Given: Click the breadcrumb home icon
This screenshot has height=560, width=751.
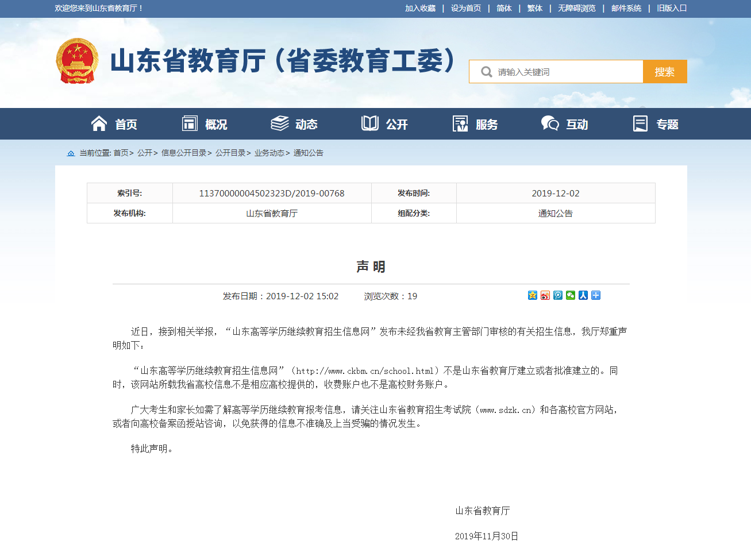Looking at the screenshot, I should click(x=71, y=153).
